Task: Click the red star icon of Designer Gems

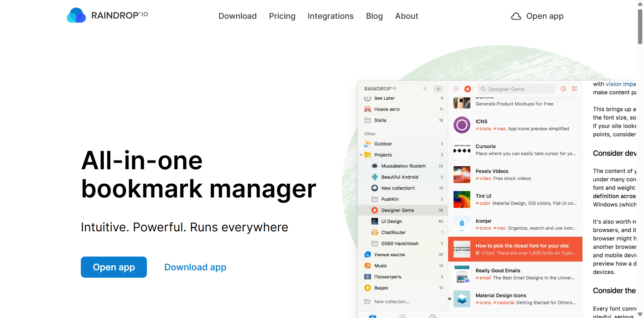Action: [375, 210]
